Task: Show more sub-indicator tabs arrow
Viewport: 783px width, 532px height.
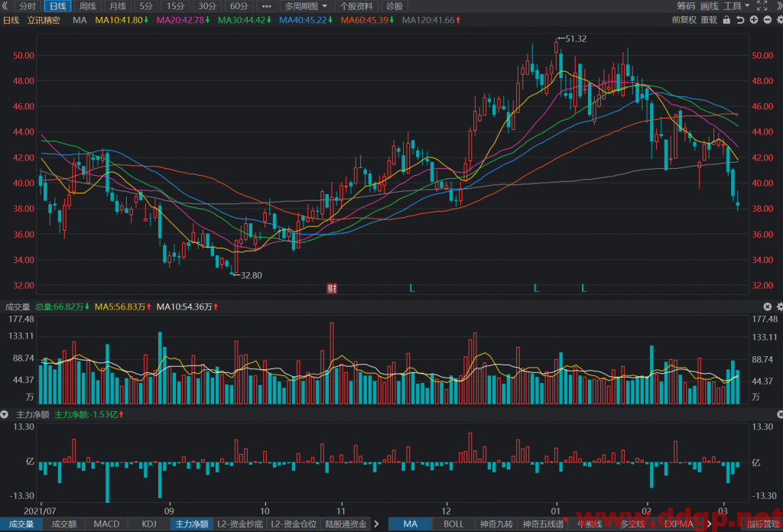Action: pos(376,524)
